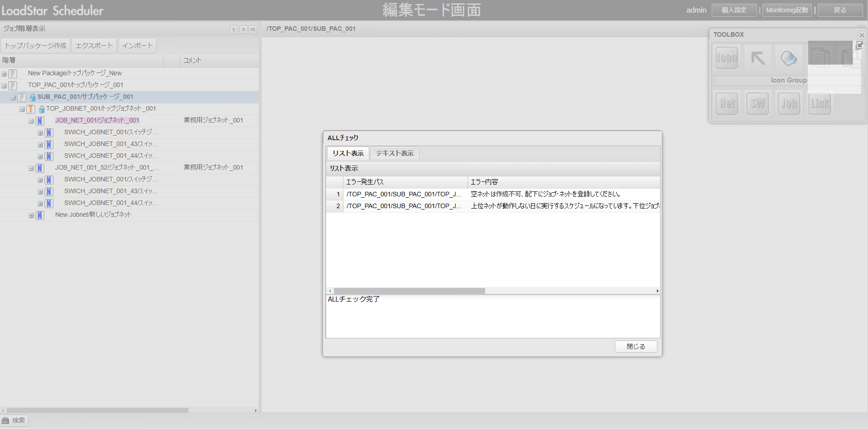Choose the SW switch icon in TOOLBOX
This screenshot has height=429, width=868.
tap(757, 103)
